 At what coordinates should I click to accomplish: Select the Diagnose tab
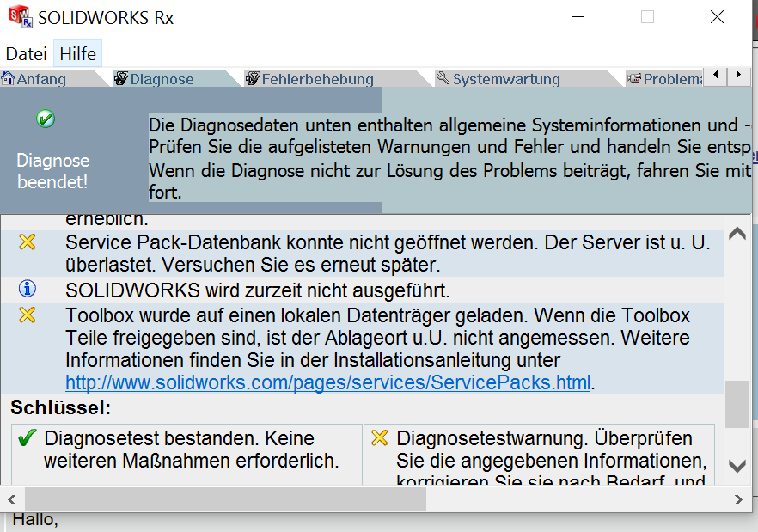(162, 79)
